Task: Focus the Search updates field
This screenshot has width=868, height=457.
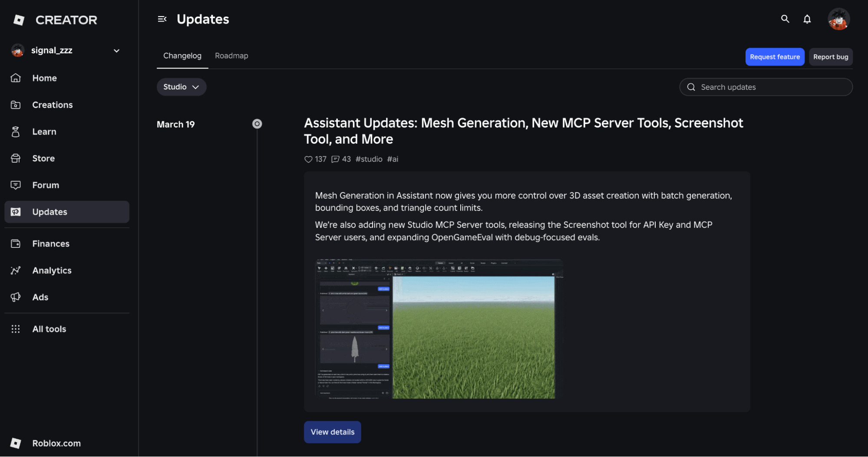Action: coord(766,87)
